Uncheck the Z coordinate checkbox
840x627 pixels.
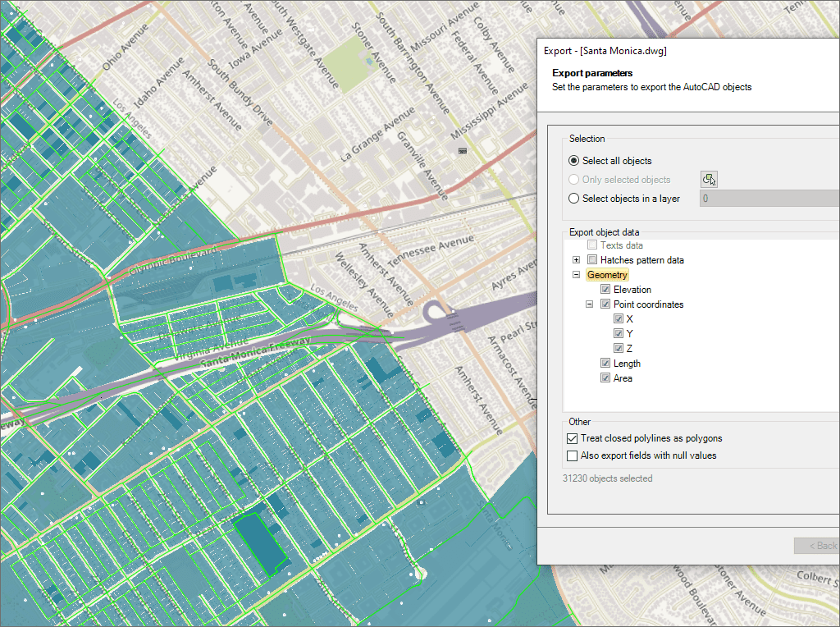[x=619, y=349]
